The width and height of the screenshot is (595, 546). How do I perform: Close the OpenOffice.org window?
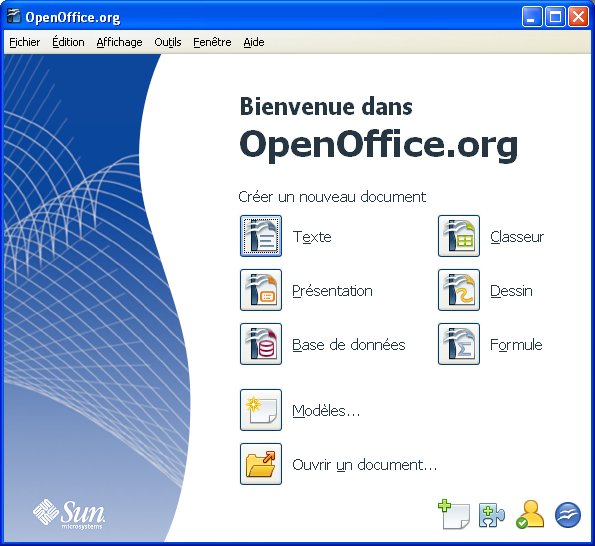point(578,17)
